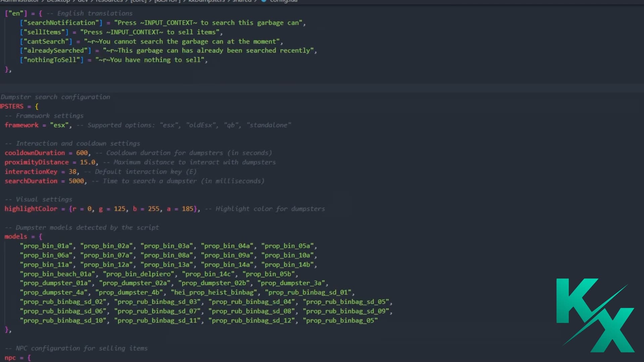Image resolution: width=644 pixels, height=362 pixels.
Task: Click the proximityDistance value 15.0
Action: (x=87, y=162)
